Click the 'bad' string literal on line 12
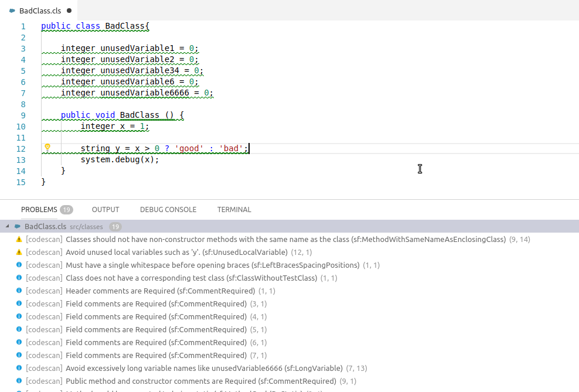 click(x=231, y=148)
